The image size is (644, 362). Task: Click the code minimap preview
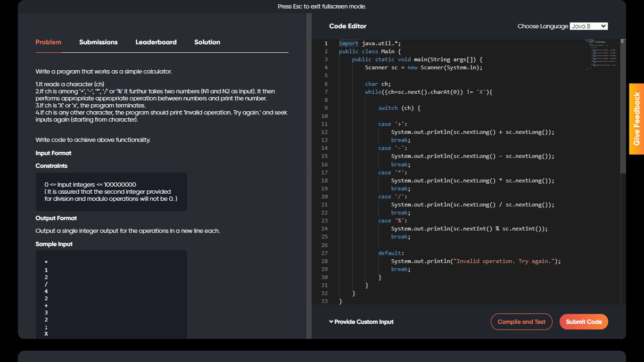(x=602, y=54)
